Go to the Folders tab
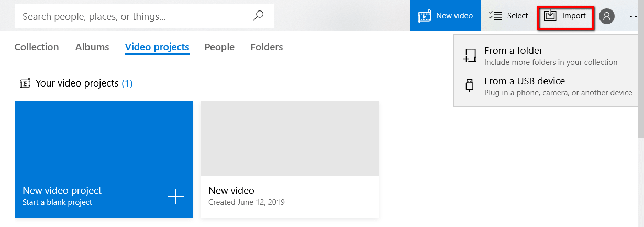 tap(267, 47)
